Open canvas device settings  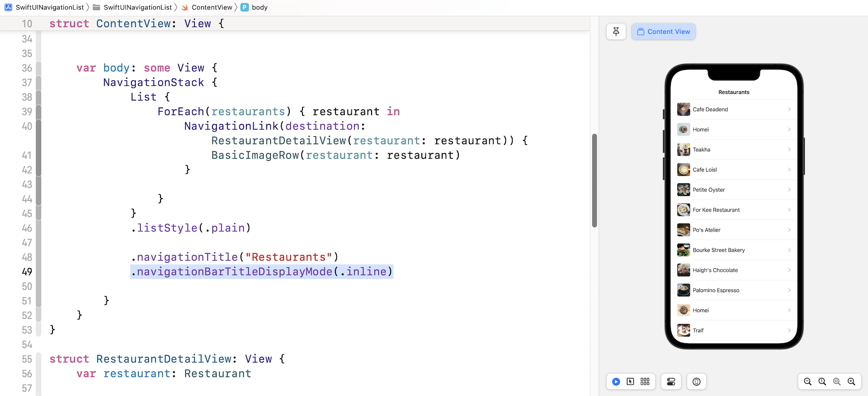pyautogui.click(x=671, y=382)
